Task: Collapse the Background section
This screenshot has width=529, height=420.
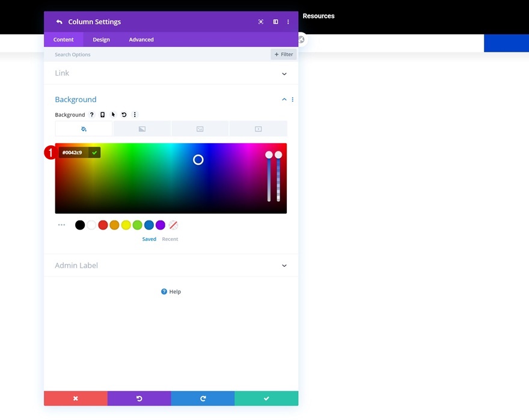Action: tap(284, 99)
